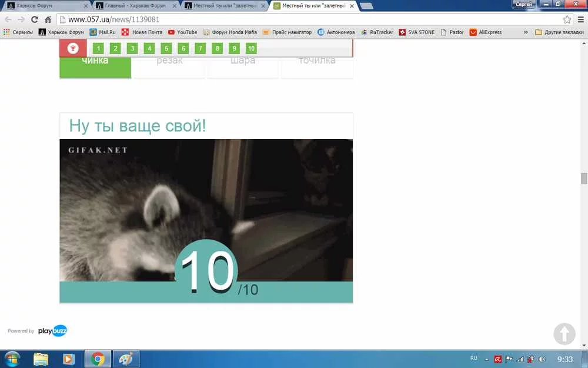Open the SVA STONE bookmark
The width and height of the screenshot is (588, 368).
coord(417,32)
